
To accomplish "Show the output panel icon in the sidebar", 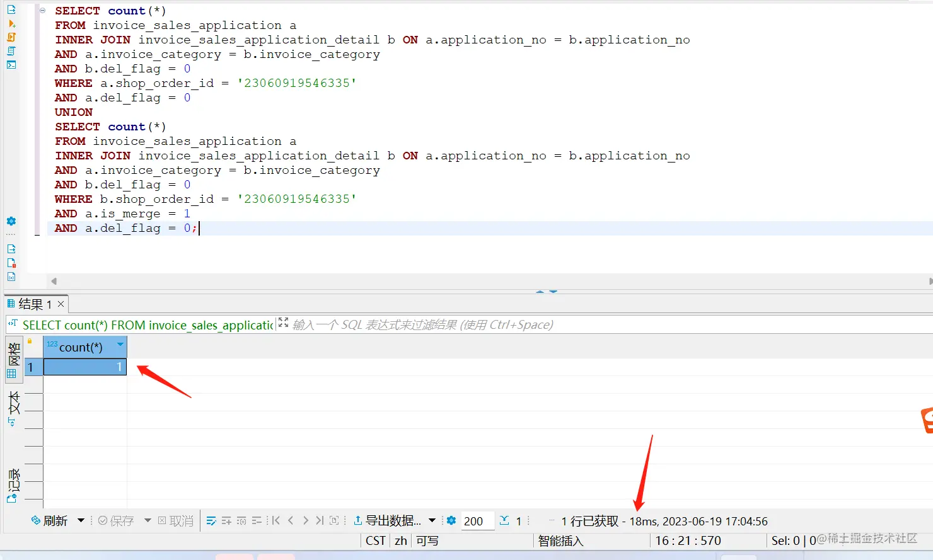I will [x=11, y=249].
